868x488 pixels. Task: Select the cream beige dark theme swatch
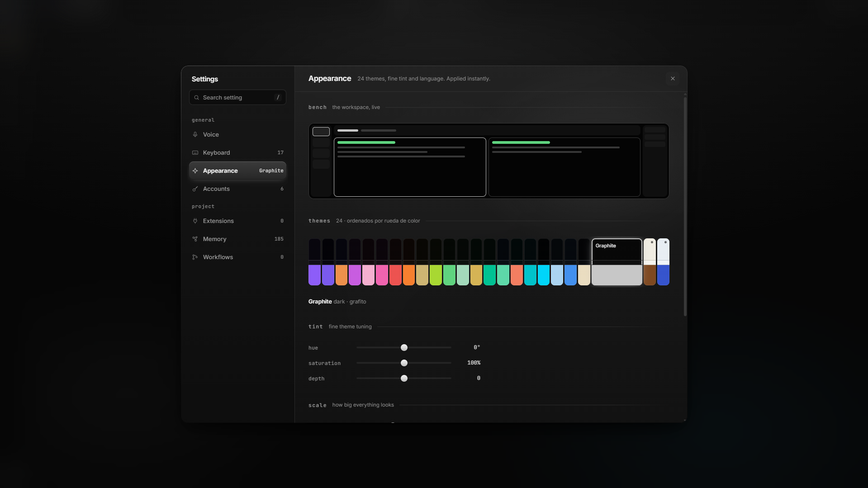click(x=584, y=262)
